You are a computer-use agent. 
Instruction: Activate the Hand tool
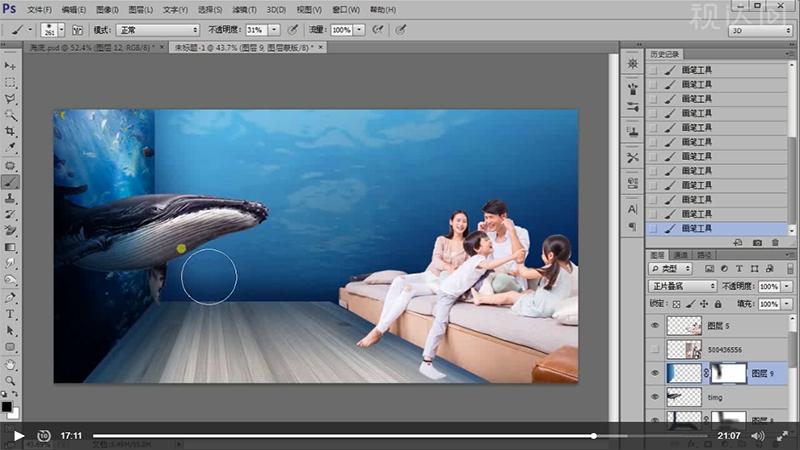click(x=10, y=364)
